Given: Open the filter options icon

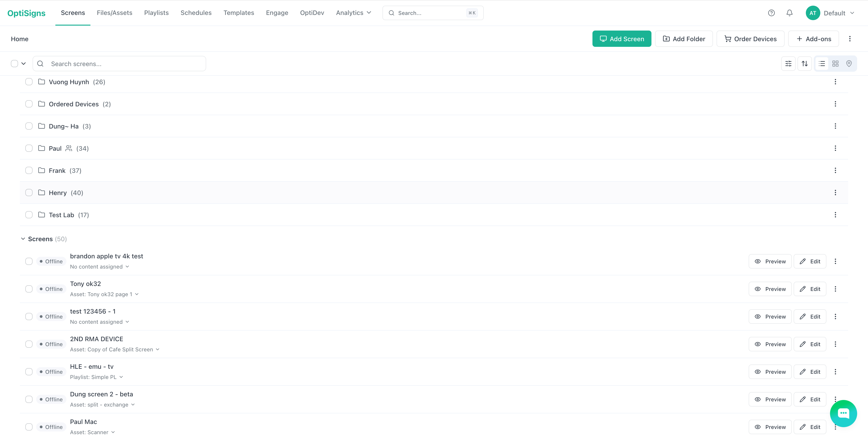Looking at the screenshot, I should click(788, 63).
